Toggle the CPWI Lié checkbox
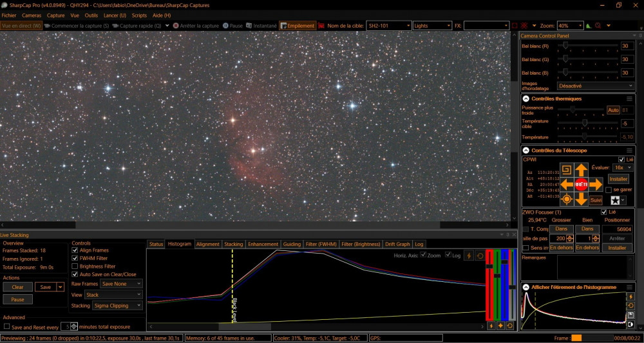 click(621, 160)
